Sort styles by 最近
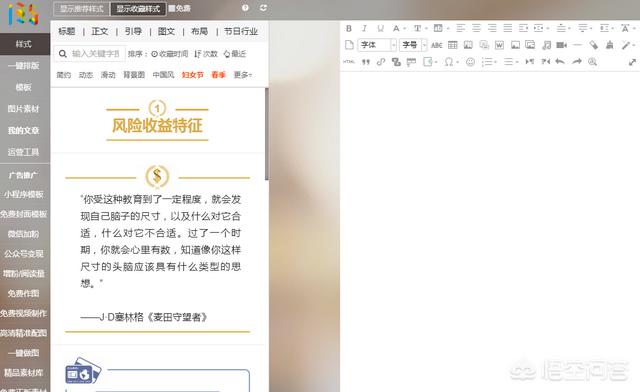 pyautogui.click(x=235, y=53)
